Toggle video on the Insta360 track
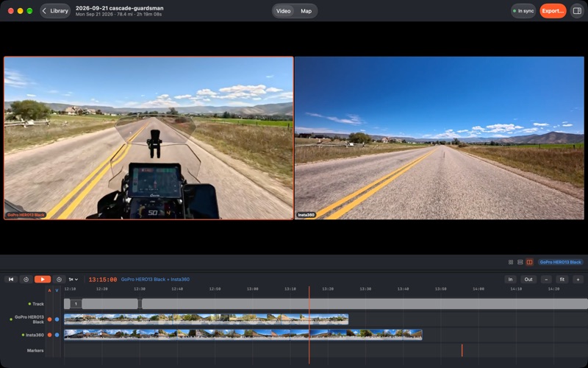 (57, 335)
